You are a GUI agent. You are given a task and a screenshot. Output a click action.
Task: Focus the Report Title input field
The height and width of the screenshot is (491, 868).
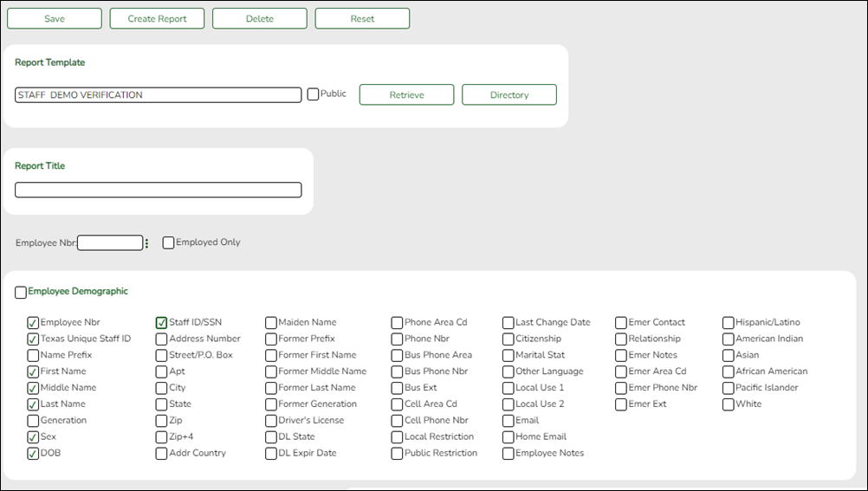coord(159,190)
